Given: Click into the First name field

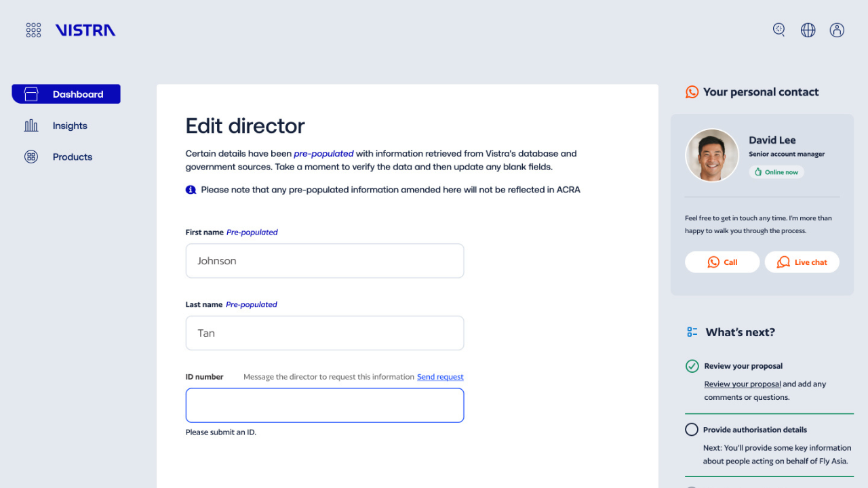Looking at the screenshot, I should click(x=325, y=261).
